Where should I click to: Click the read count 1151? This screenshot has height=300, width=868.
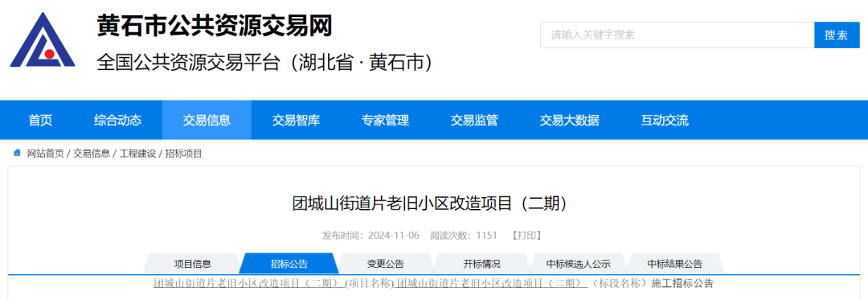coord(487,235)
